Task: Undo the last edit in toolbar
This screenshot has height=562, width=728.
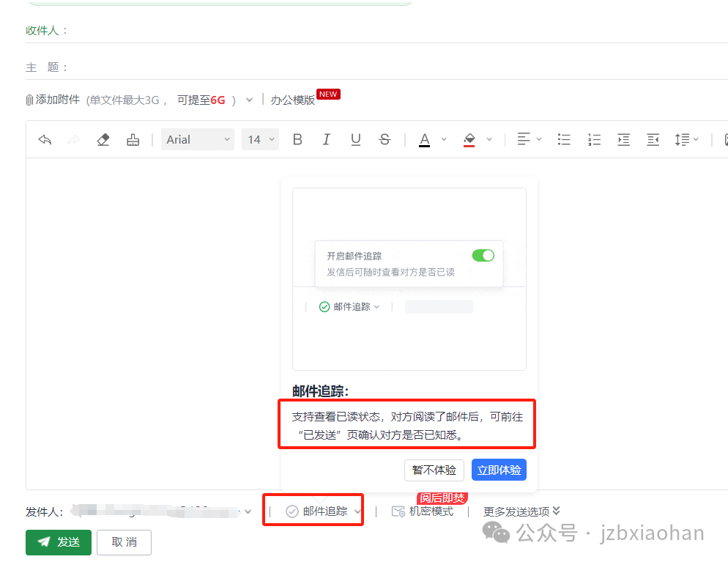Action: [x=45, y=139]
